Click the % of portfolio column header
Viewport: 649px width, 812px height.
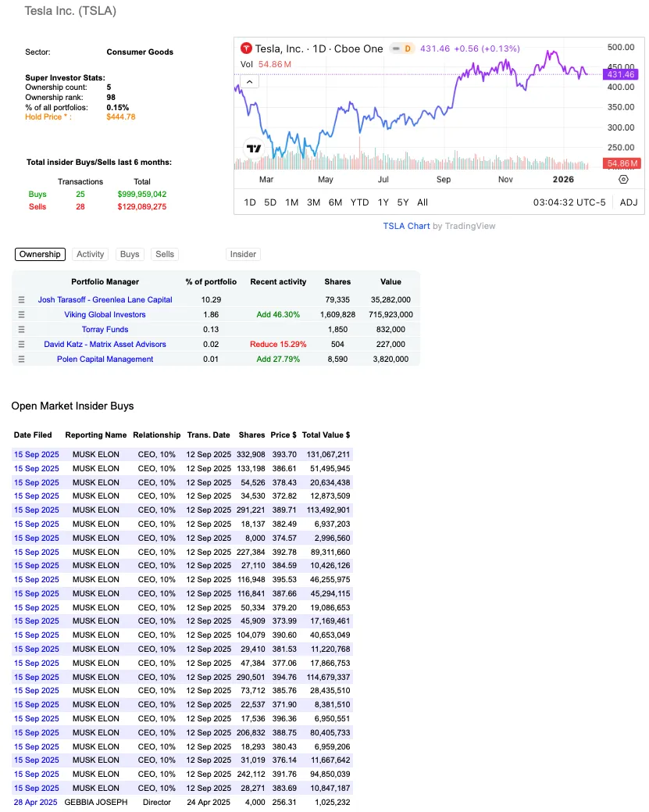coord(211,281)
